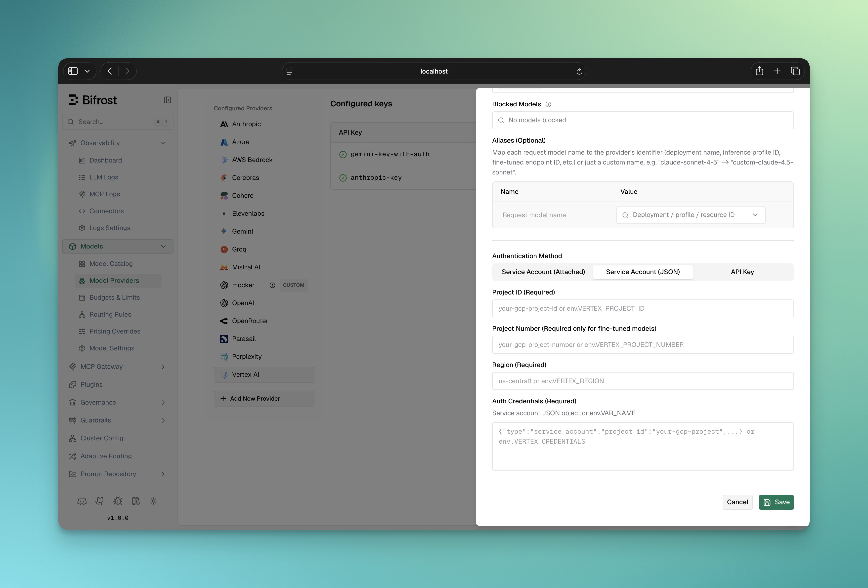Click the bug report icon
Screen dimensions: 868x588
click(118, 501)
